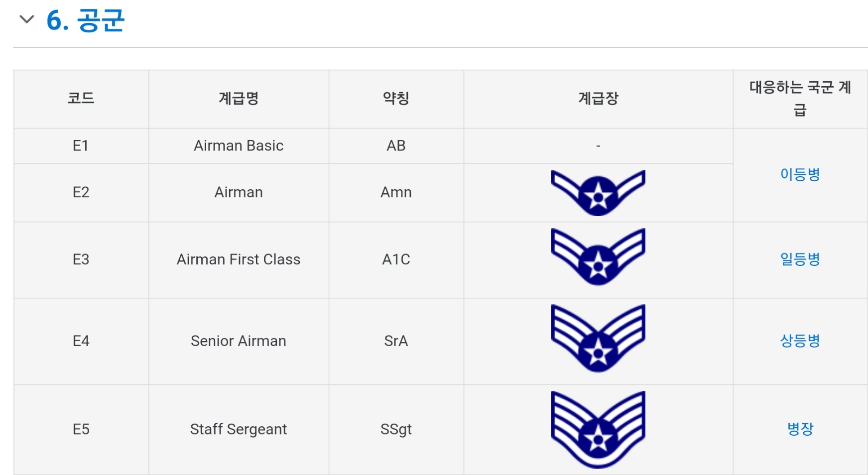Click the 계급장 column header
The width and height of the screenshot is (868, 475).
coord(598,99)
